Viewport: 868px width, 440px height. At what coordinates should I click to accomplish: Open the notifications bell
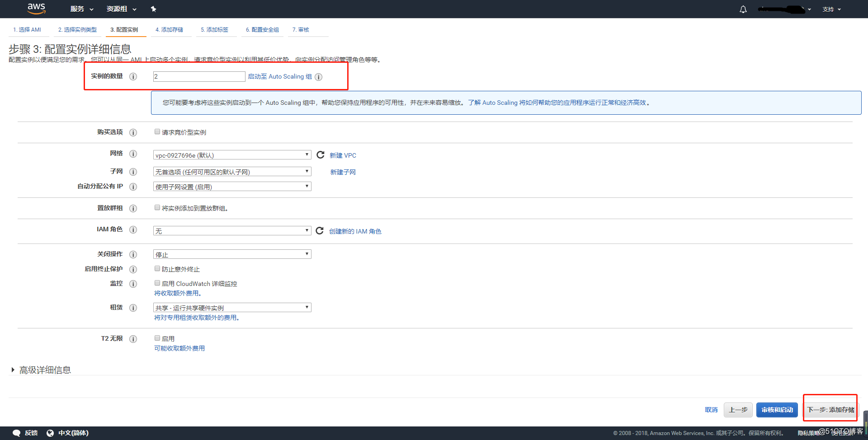point(743,9)
